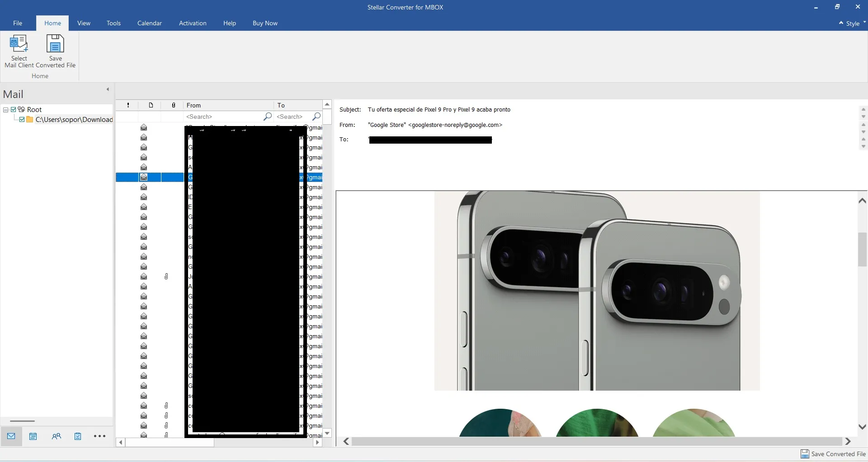The width and height of the screenshot is (868, 462).
Task: Click the Google Store sender address
Action: coord(435,125)
